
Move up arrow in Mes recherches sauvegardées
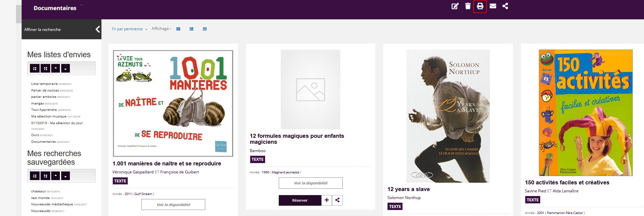click(x=56, y=176)
